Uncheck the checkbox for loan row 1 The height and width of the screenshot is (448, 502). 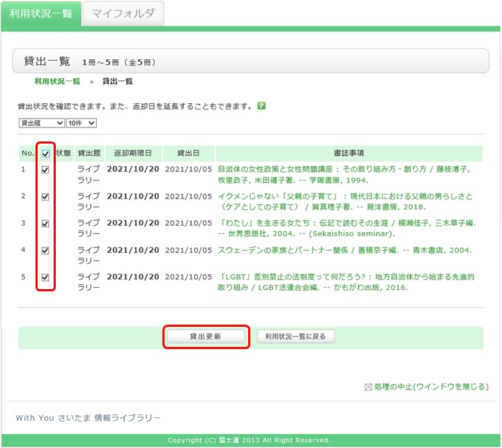click(x=45, y=169)
